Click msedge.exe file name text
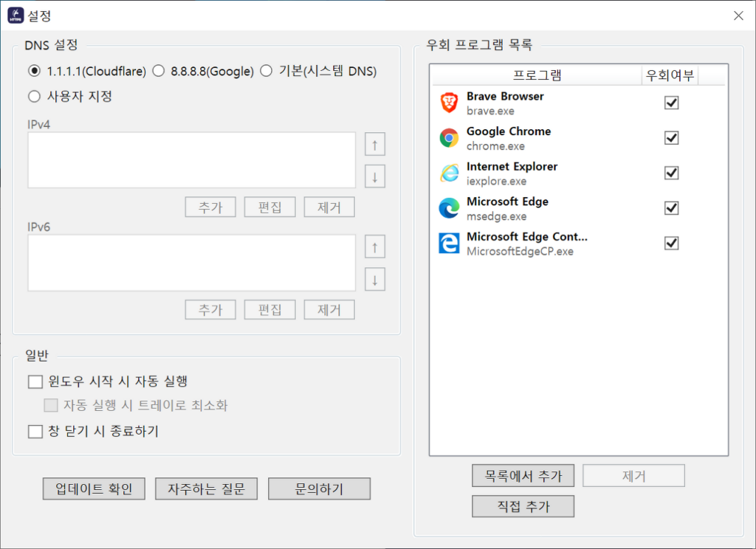Viewport: 756px width, 549px height. 497,216
